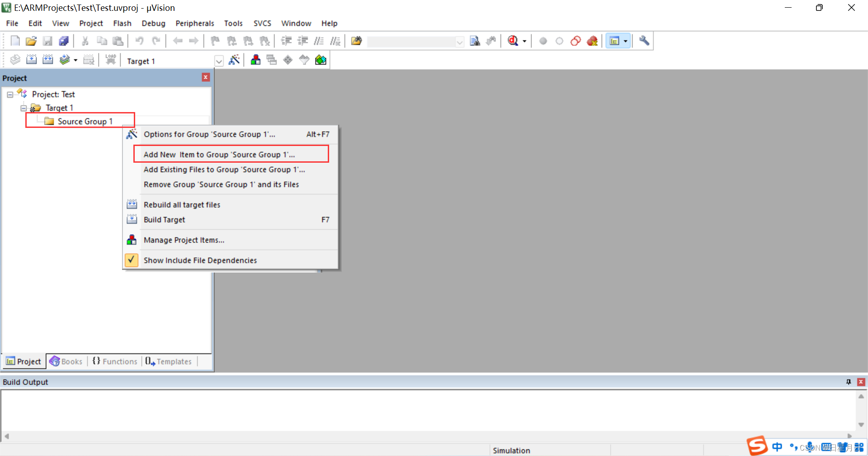Click the Build target toolbar icon
Viewport: 868px width, 456px height.
click(x=31, y=60)
